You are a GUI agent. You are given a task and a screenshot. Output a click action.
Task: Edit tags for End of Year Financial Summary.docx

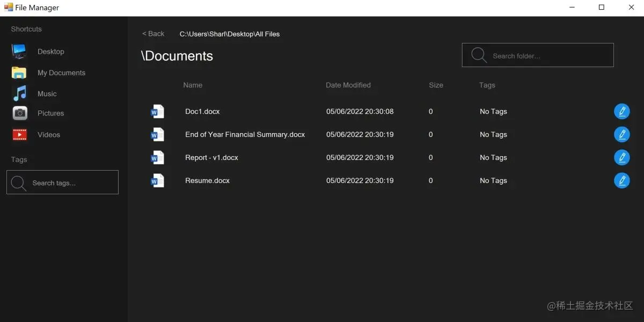(622, 134)
